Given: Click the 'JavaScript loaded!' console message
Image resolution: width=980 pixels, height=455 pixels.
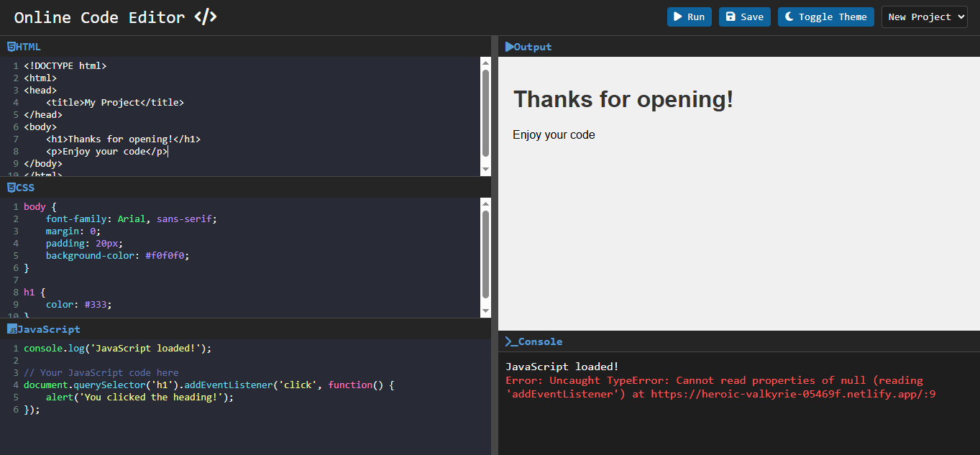Looking at the screenshot, I should point(562,367).
